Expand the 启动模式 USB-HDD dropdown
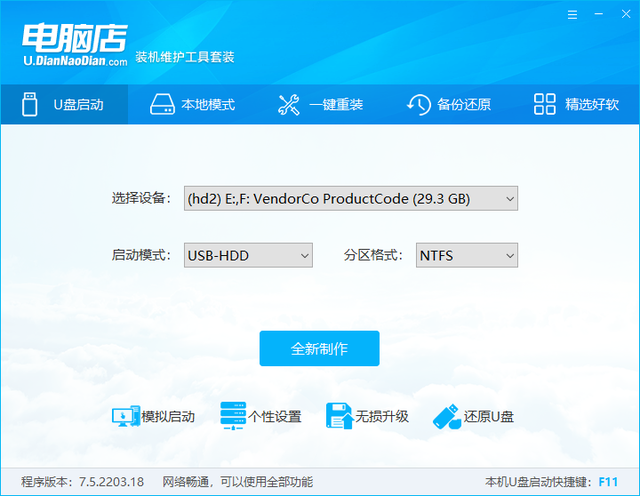The width and height of the screenshot is (640, 496). pos(248,255)
